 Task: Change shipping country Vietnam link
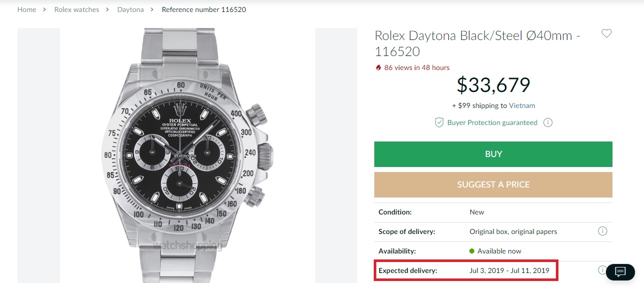click(522, 105)
